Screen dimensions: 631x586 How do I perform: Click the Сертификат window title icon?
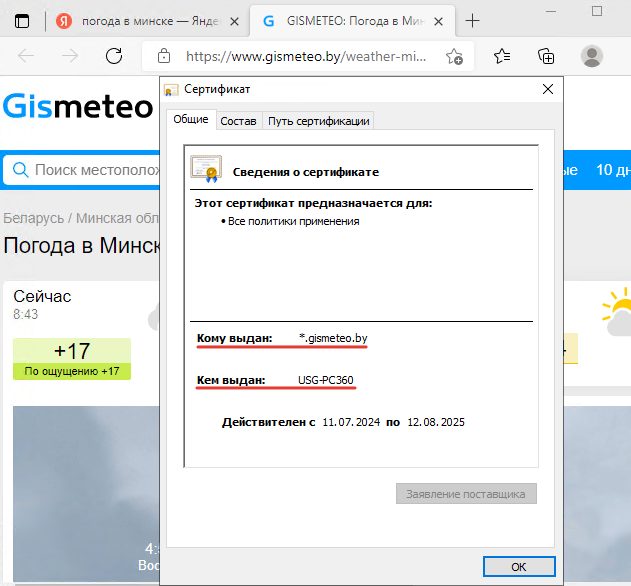click(x=171, y=90)
